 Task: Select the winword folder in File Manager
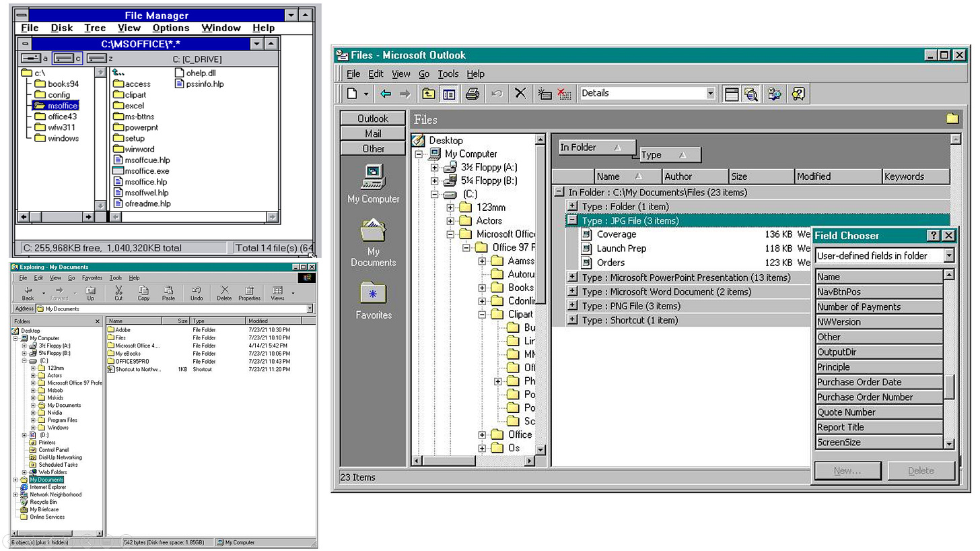point(133,149)
